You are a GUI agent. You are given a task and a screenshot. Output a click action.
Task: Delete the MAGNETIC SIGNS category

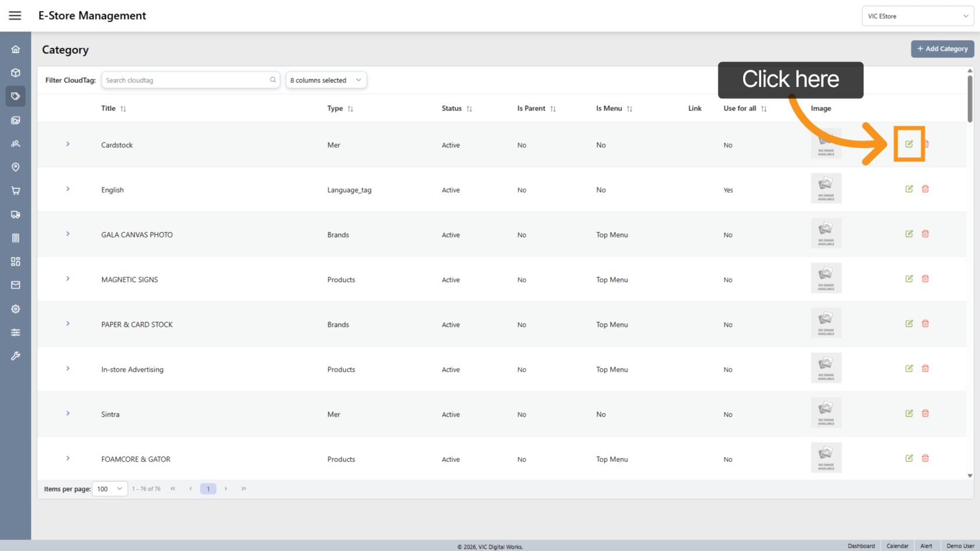tap(925, 279)
